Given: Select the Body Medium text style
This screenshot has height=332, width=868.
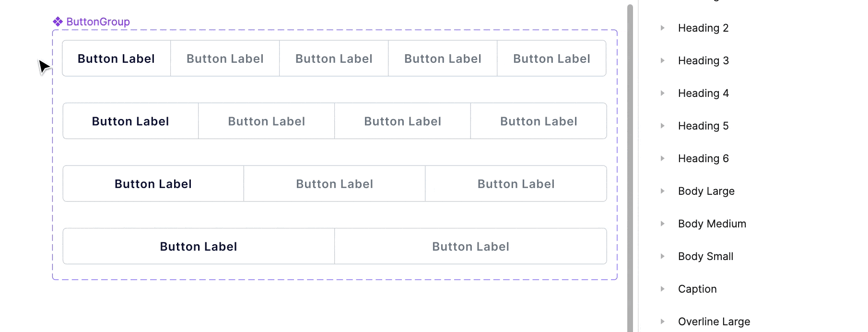Looking at the screenshot, I should (712, 224).
